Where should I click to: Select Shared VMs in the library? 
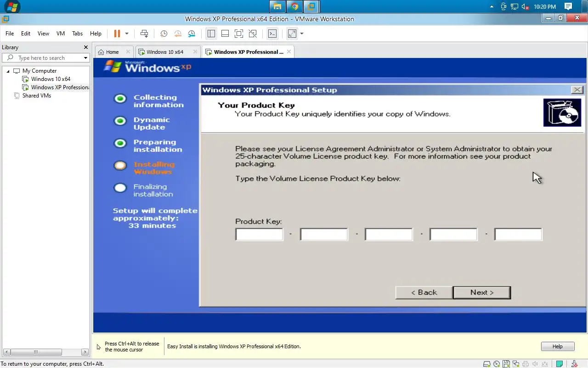pyautogui.click(x=37, y=96)
